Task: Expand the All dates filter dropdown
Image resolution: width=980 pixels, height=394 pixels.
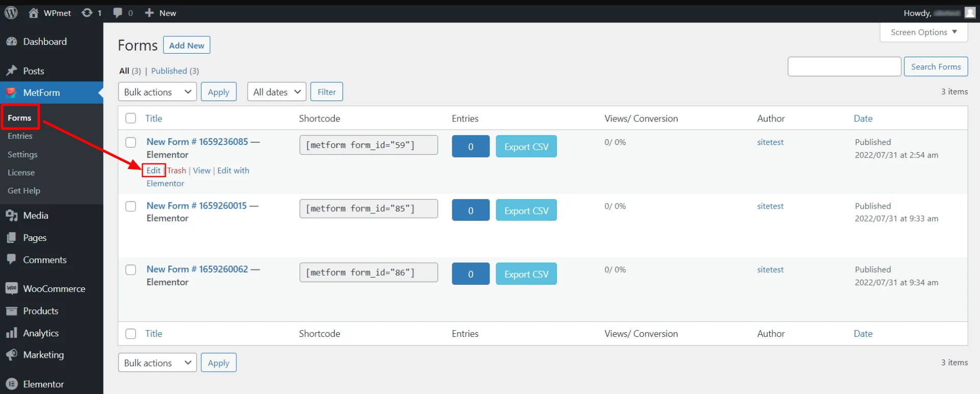Action: pyautogui.click(x=276, y=92)
